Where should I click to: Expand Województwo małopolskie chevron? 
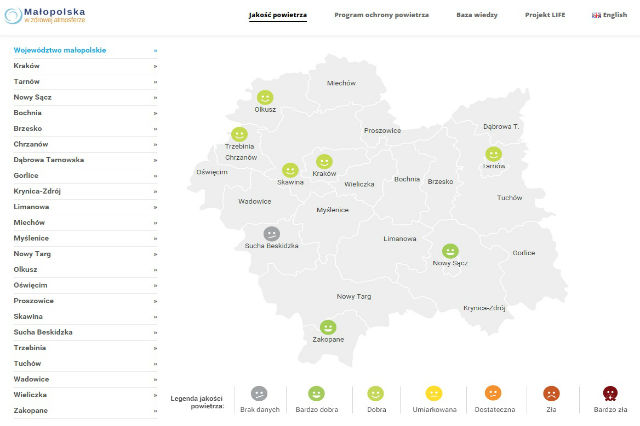155,50
